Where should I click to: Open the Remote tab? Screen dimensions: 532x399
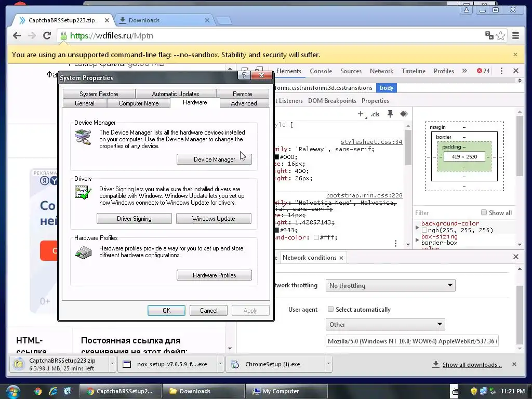click(242, 94)
